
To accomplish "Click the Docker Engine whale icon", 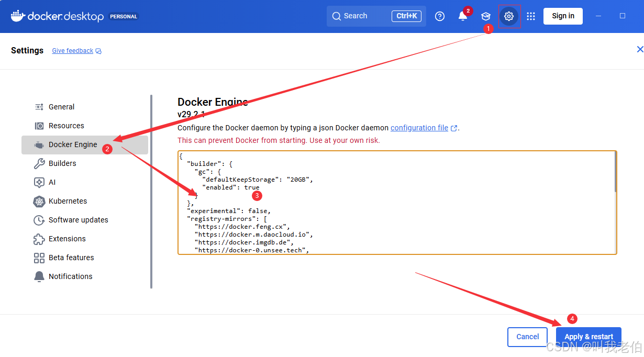I will tap(39, 144).
